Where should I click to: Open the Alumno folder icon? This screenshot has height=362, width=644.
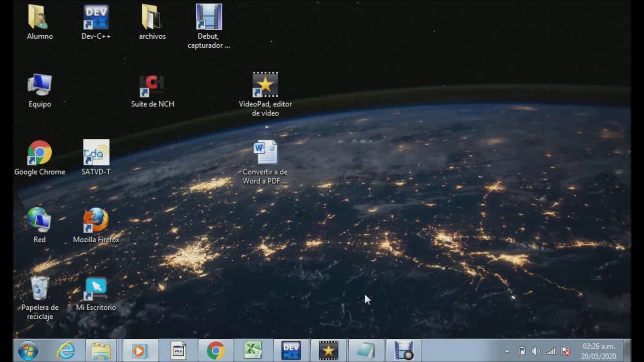coord(40,22)
